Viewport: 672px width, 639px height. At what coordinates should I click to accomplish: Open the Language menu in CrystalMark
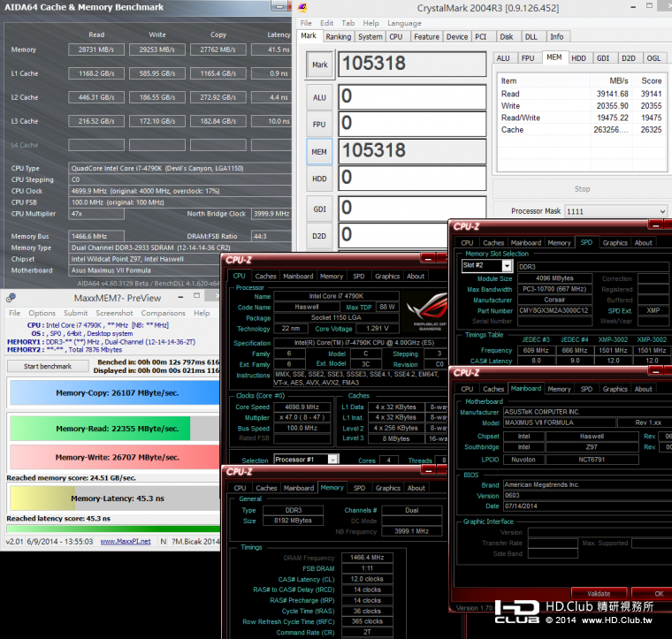404,23
